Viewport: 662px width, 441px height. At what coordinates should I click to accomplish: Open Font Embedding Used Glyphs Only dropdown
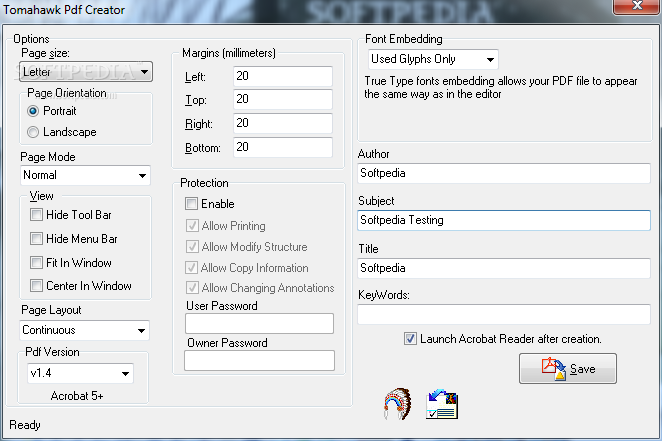pos(433,59)
